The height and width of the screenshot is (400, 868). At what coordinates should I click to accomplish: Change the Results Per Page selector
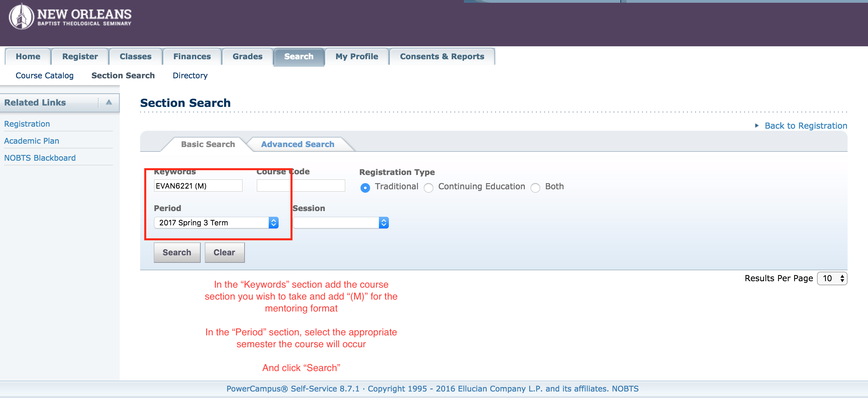coord(832,278)
